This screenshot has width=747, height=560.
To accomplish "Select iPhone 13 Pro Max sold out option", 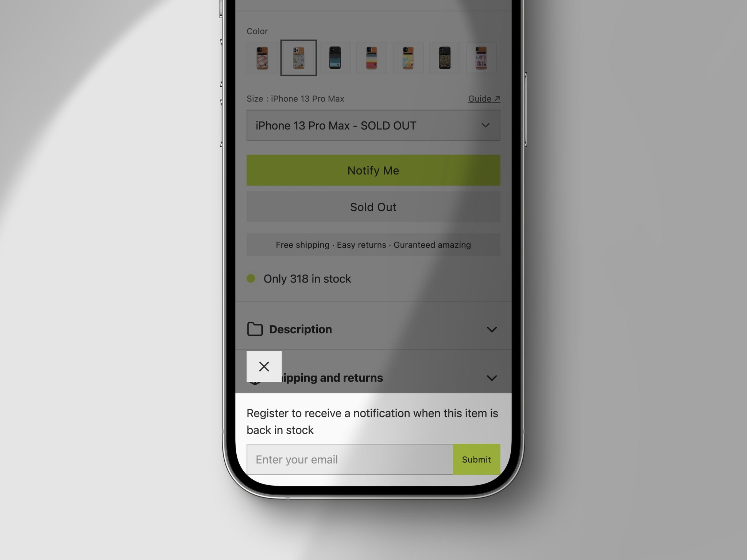I will [373, 125].
